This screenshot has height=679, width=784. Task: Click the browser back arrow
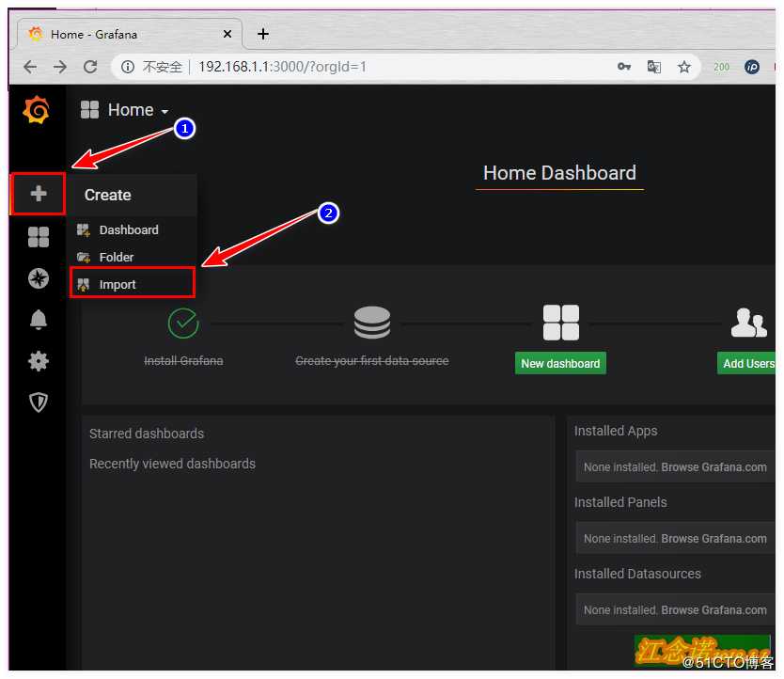coord(30,67)
